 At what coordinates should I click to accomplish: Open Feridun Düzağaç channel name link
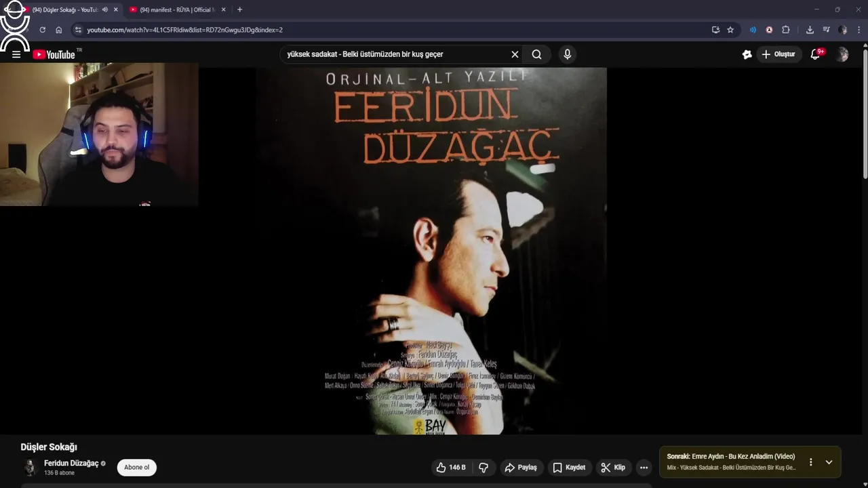(71, 464)
